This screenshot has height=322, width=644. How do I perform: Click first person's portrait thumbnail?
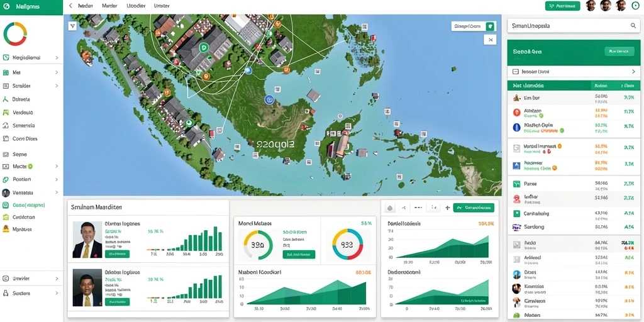pos(87,240)
